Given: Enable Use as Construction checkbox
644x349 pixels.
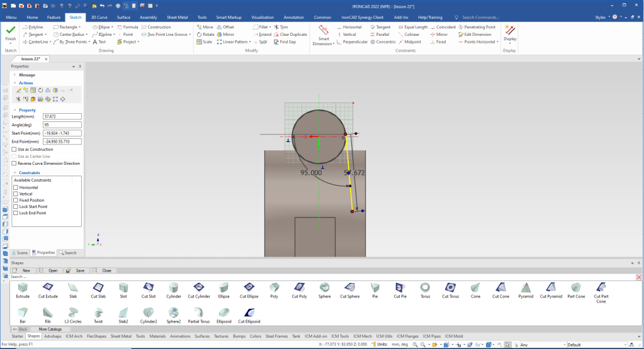Looking at the screenshot, I should (x=15, y=149).
